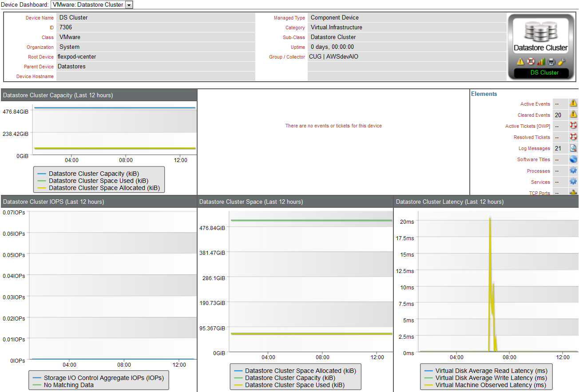Click the DS Cluster label on the device tile

(541, 72)
